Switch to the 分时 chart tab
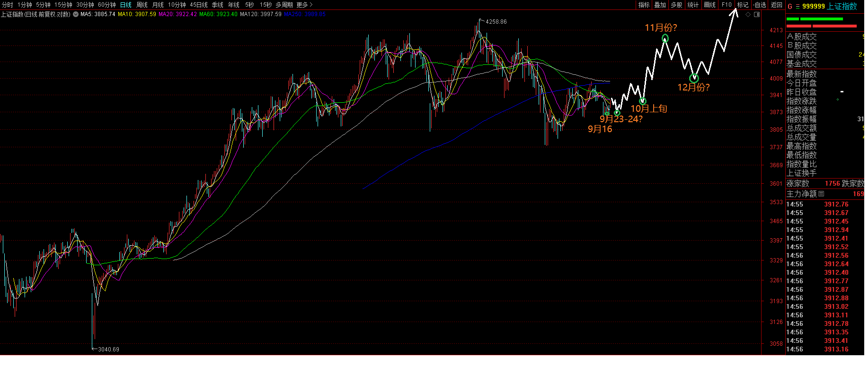Image resolution: width=868 pixels, height=377 pixels. 7,5
